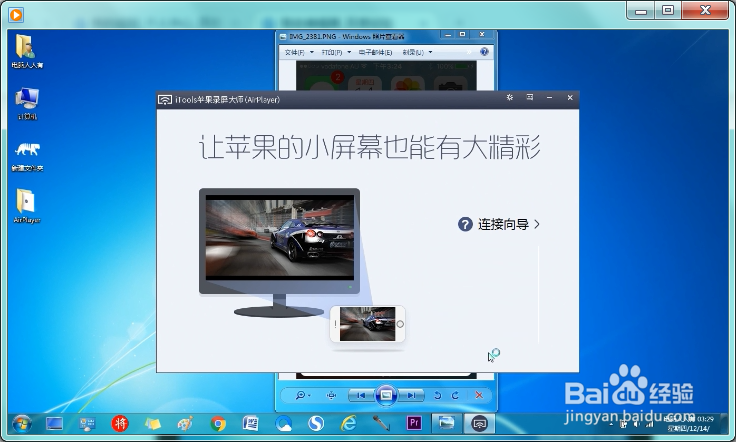Open AirPlayer settings gear icon
Image resolution: width=736 pixels, height=442 pixels.
510,98
